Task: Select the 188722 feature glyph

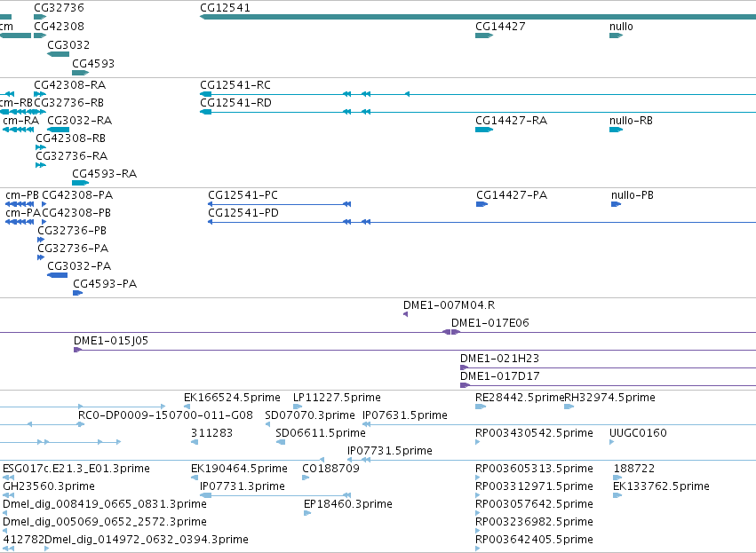Action: tap(617, 478)
